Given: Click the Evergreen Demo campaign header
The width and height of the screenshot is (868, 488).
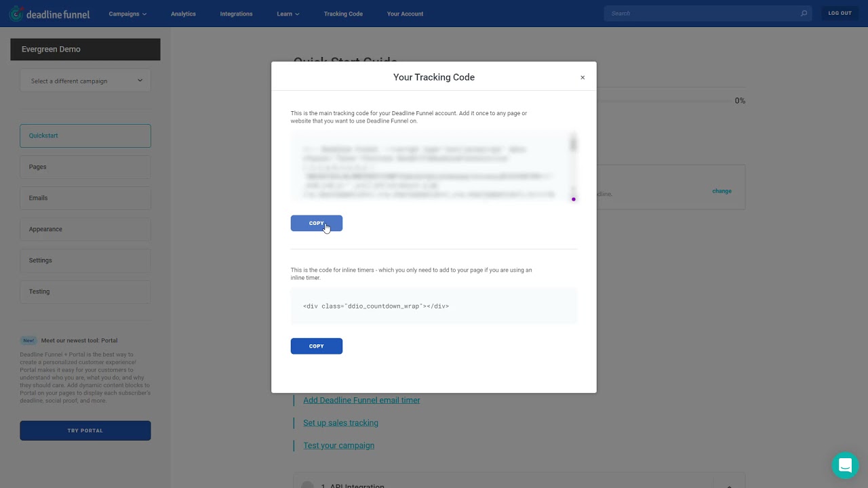Looking at the screenshot, I should pos(85,49).
